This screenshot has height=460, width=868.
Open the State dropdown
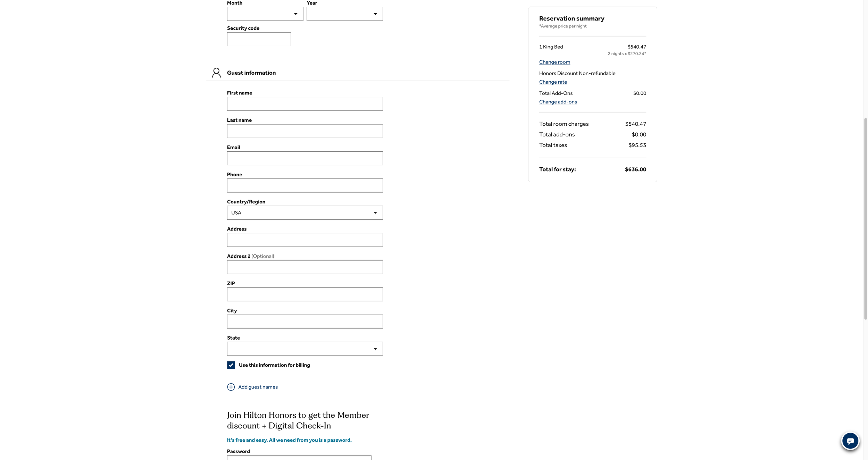pyautogui.click(x=304, y=349)
